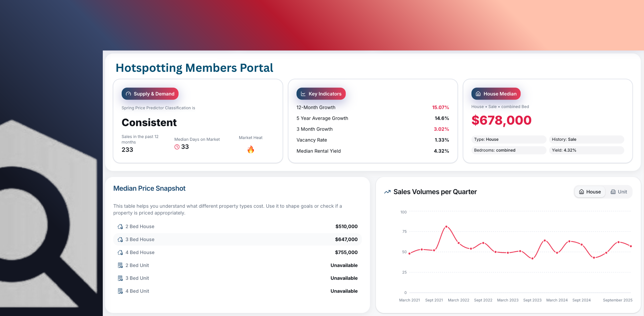Screen dimensions: 644x316
Task: Click the peak data point on sales chart
Action: click(446, 227)
